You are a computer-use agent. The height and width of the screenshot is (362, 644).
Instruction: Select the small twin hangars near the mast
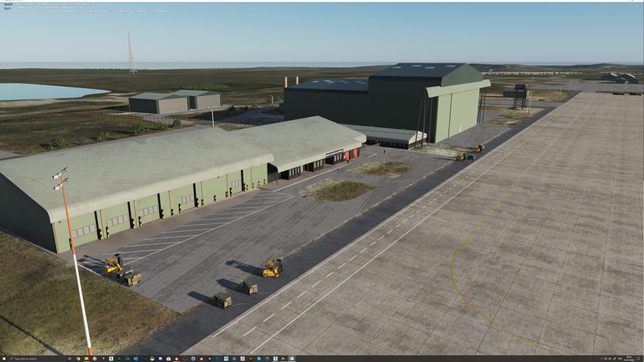pos(174,101)
